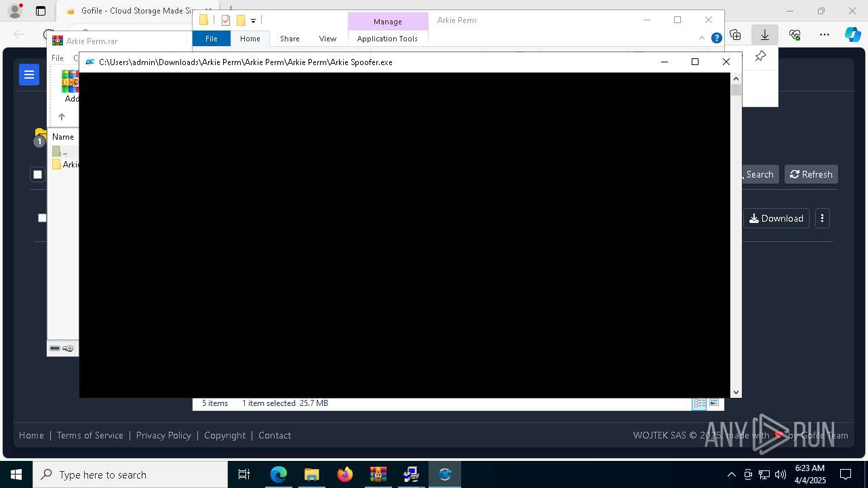
Task: Open the WinRAR File menu
Action: (x=58, y=58)
